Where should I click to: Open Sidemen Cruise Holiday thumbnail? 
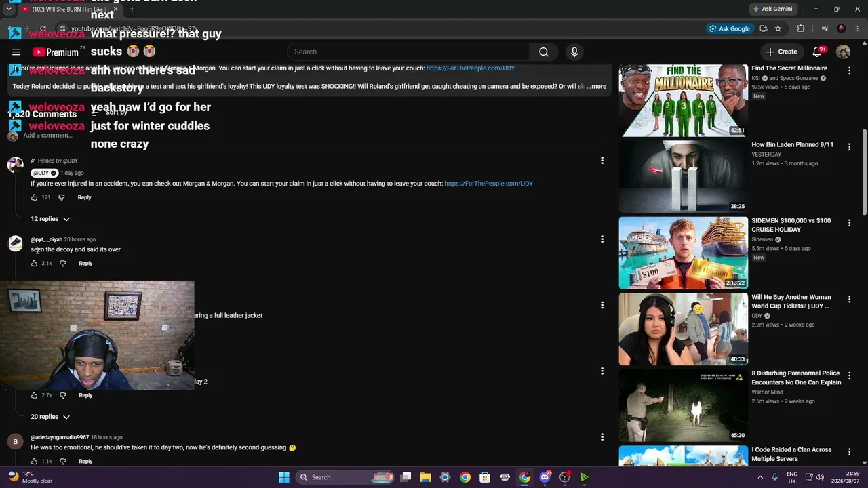pos(683,253)
